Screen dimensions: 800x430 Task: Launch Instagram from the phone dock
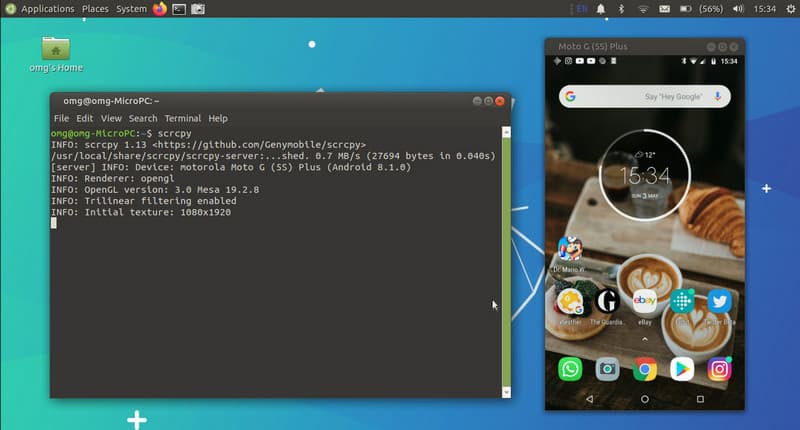coord(719,369)
